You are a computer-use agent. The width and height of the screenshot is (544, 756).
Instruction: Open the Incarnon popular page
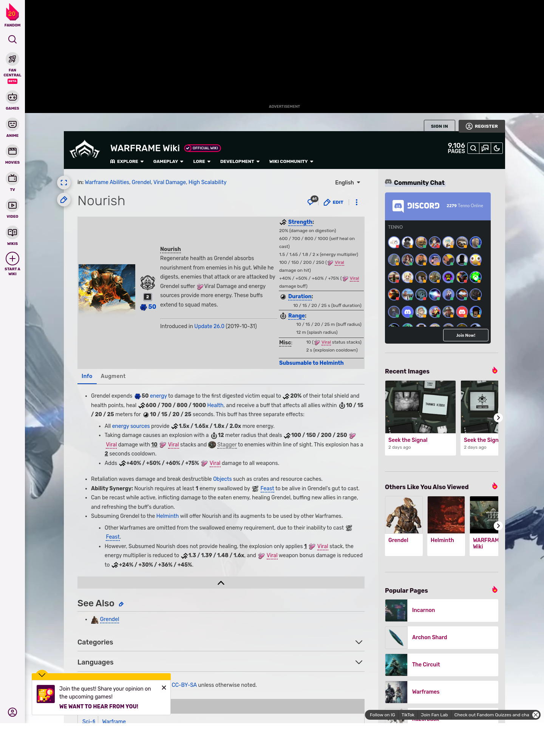click(x=442, y=610)
